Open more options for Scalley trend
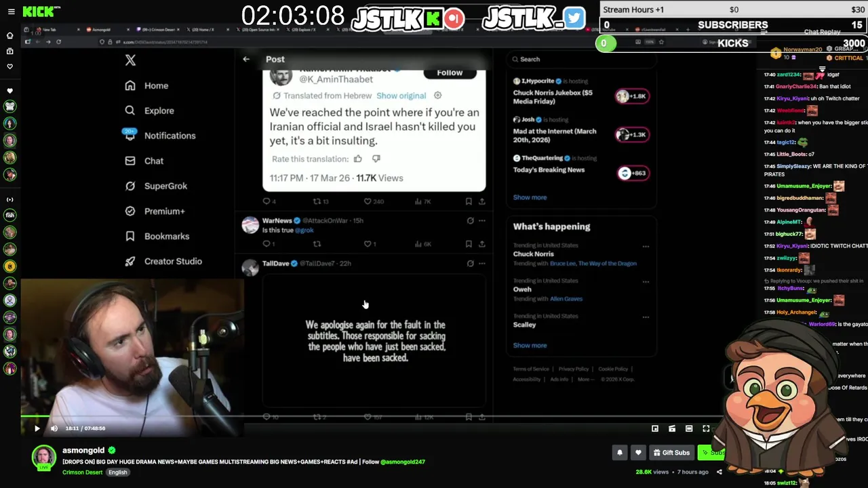 click(x=646, y=317)
